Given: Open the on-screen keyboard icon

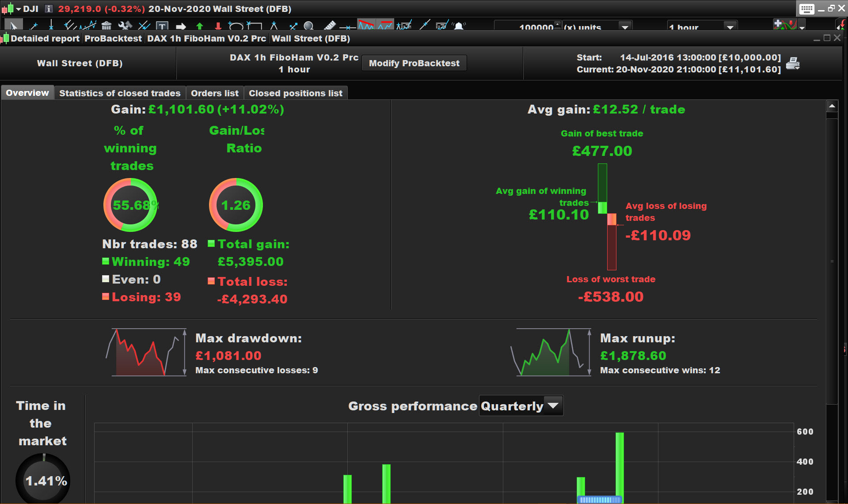Looking at the screenshot, I should (806, 9).
